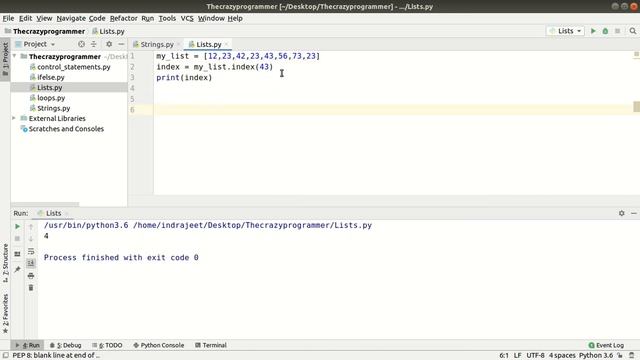Click the toolbar stop button
The image size is (640, 360).
pyautogui.click(x=618, y=31)
